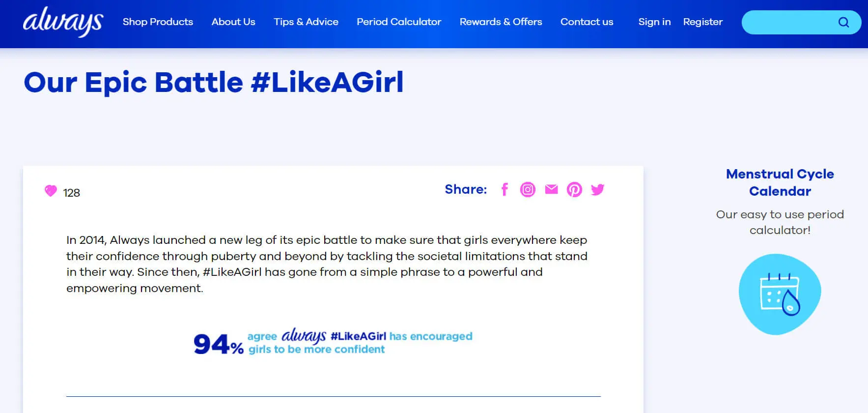This screenshot has height=413, width=868.
Task: Share by email envelope icon
Action: [551, 189]
